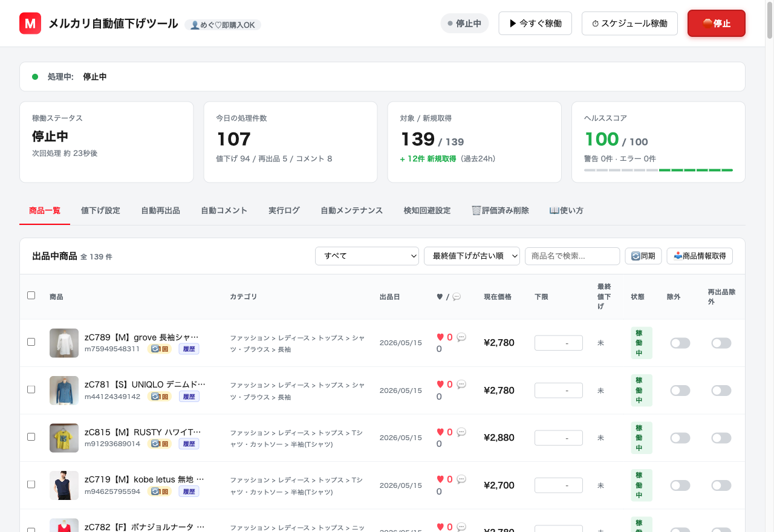Screen dimensions: 774x532
Task: Enable the 除外 toggle for zC781
Action: [x=680, y=391]
